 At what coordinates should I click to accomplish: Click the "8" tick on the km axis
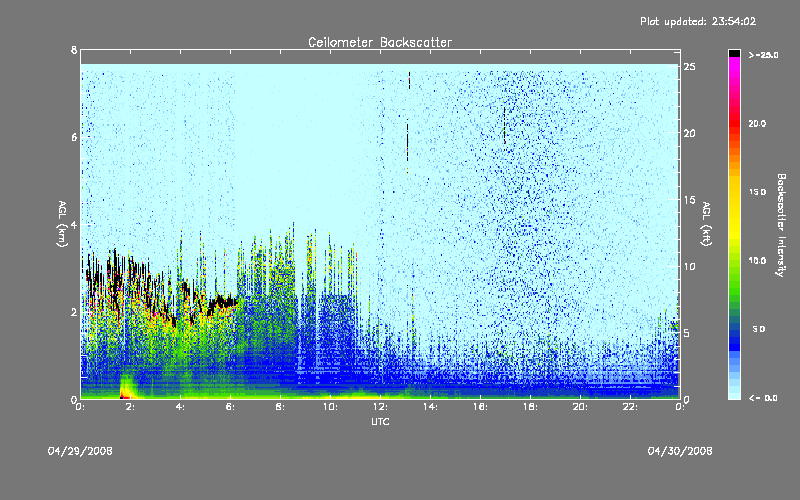click(74, 50)
